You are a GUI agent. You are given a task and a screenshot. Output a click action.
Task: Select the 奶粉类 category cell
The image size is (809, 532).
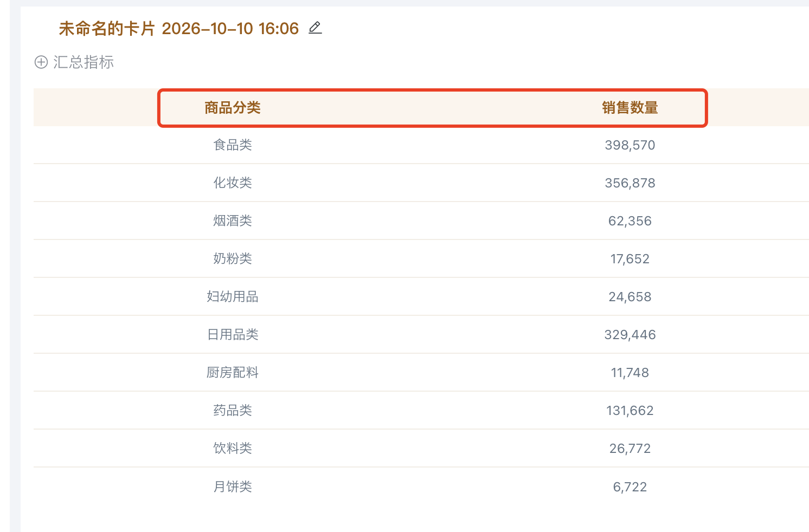[233, 259]
